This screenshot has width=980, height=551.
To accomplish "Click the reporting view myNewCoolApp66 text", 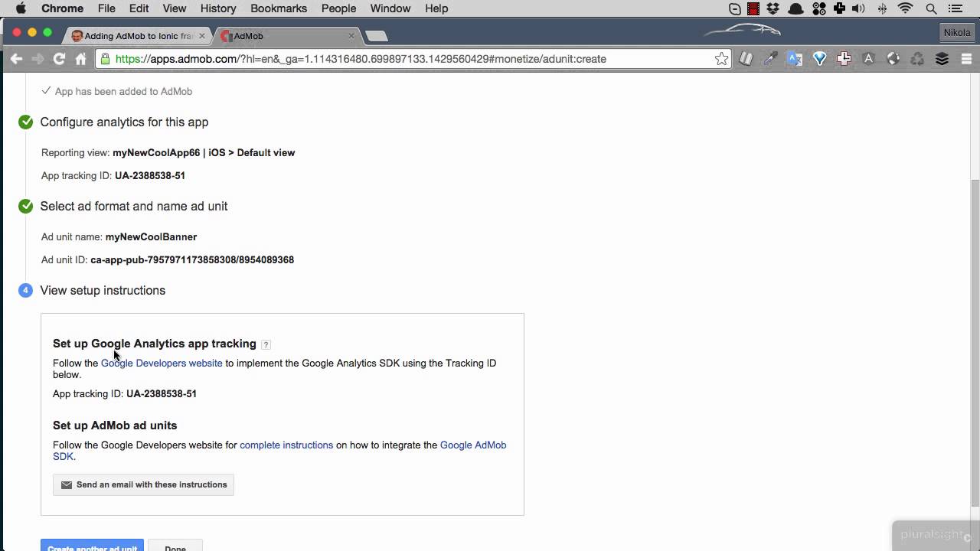I will pyautogui.click(x=204, y=153).
